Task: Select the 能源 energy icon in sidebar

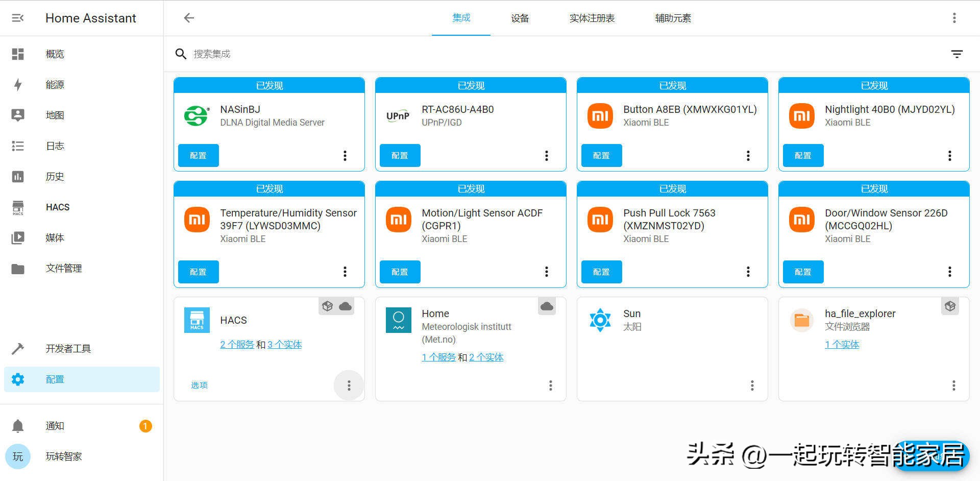Action: 18,84
